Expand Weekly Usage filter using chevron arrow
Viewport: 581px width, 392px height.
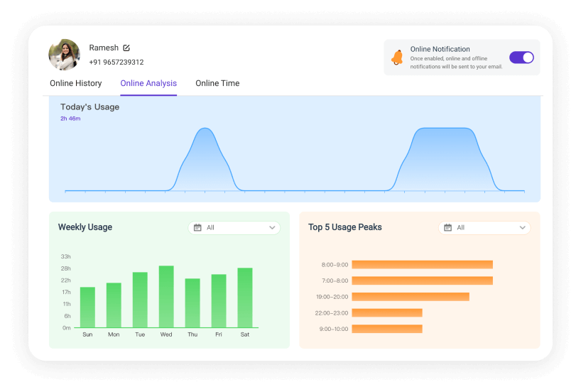(272, 228)
